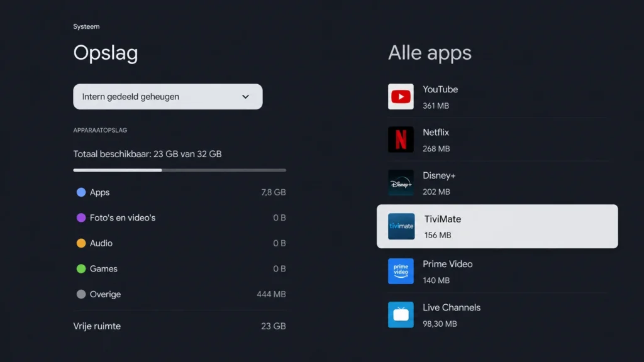Click Prime Video's 140 MB size text
644x362 pixels.
436,280
